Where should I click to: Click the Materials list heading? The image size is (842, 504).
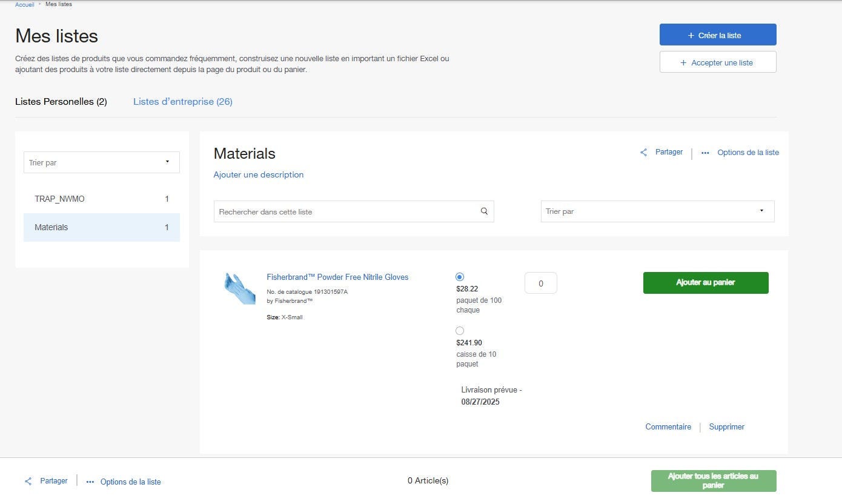coord(245,153)
